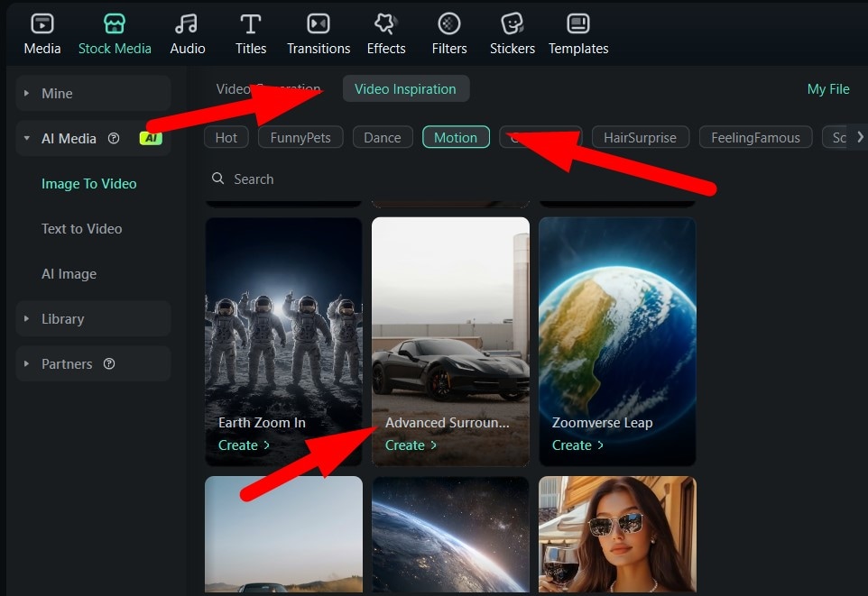
Task: Expand the Library section
Action: coord(26,319)
